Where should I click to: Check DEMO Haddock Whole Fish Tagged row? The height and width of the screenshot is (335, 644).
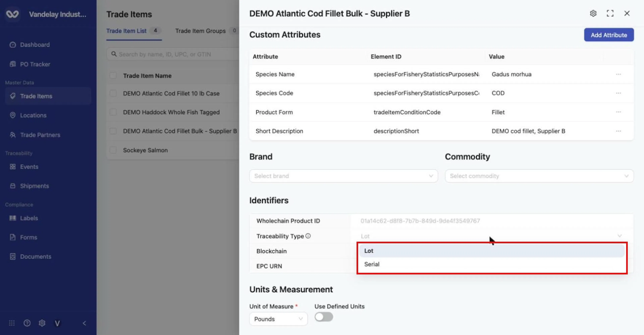[x=113, y=112]
